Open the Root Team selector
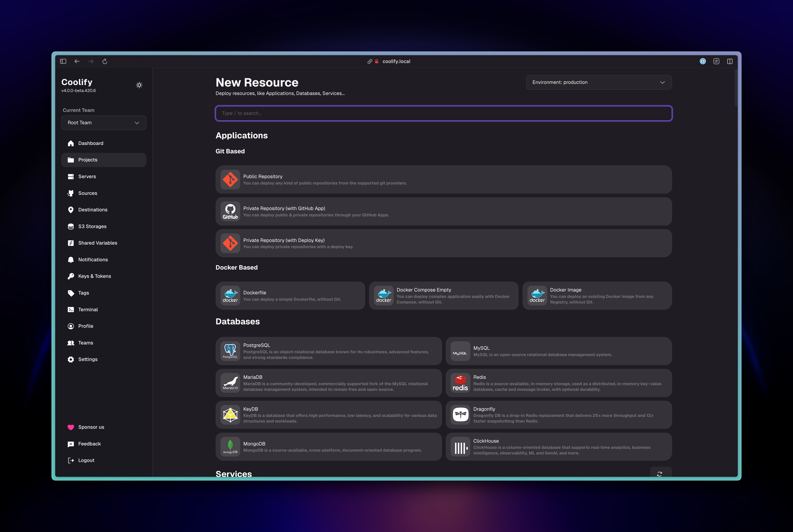Viewport: 793px width, 532px height. pos(104,122)
